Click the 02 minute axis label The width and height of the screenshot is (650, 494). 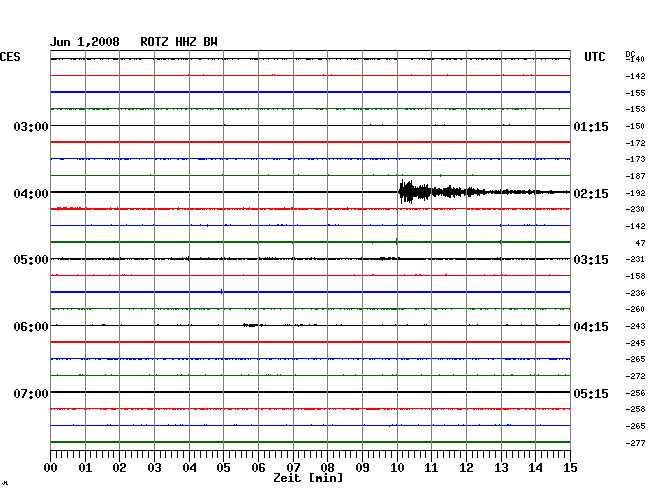[119, 467]
